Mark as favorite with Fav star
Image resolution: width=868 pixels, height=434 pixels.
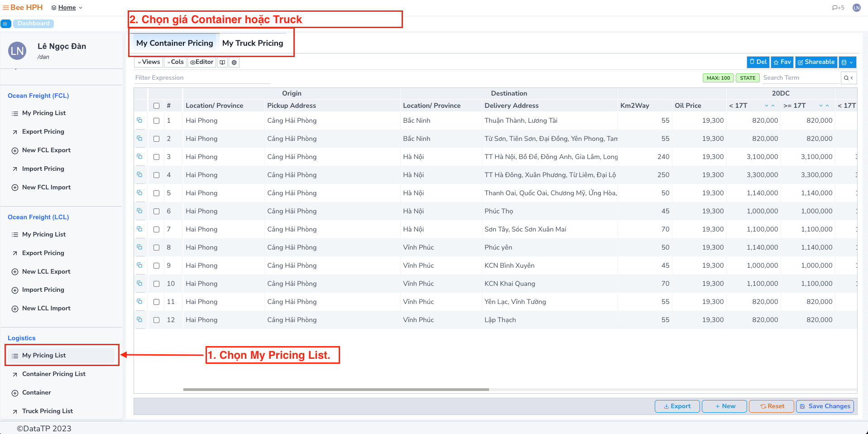pyautogui.click(x=782, y=62)
